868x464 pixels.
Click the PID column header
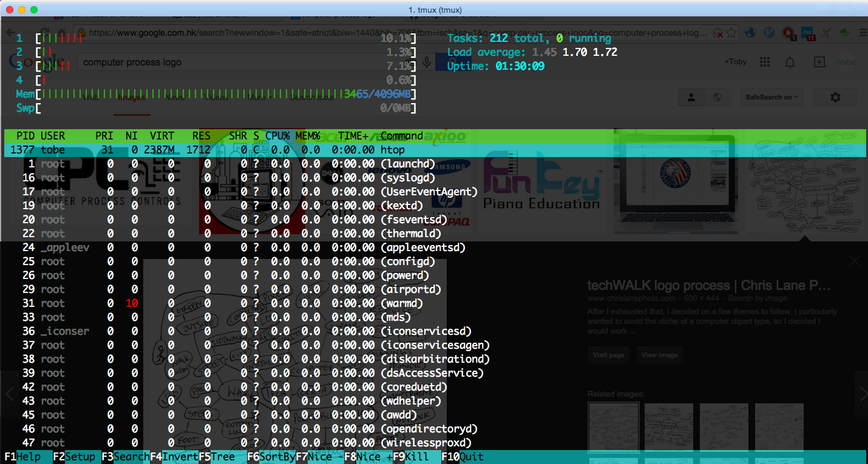coord(25,136)
